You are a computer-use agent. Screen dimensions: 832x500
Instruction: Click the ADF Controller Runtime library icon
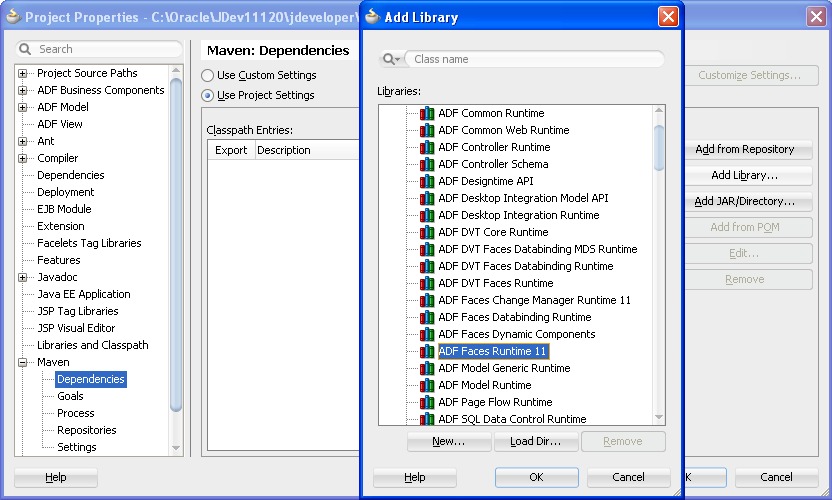pyautogui.click(x=427, y=147)
